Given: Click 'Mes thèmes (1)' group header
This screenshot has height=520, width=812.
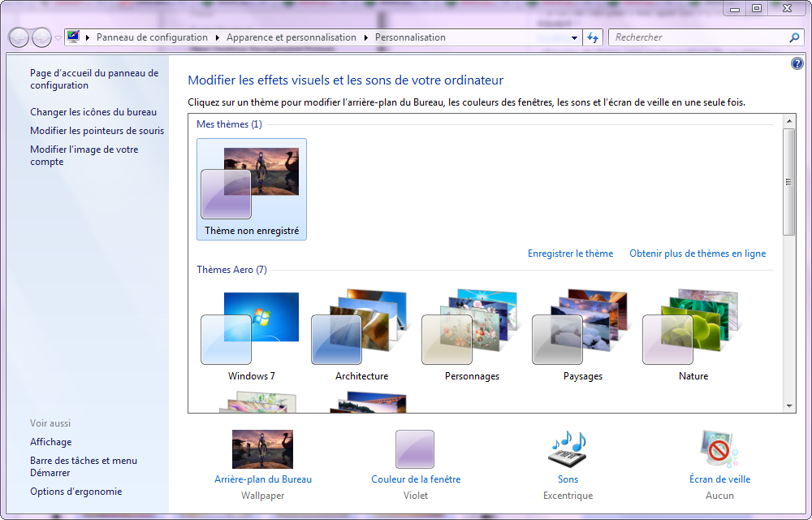Looking at the screenshot, I should coord(230,124).
